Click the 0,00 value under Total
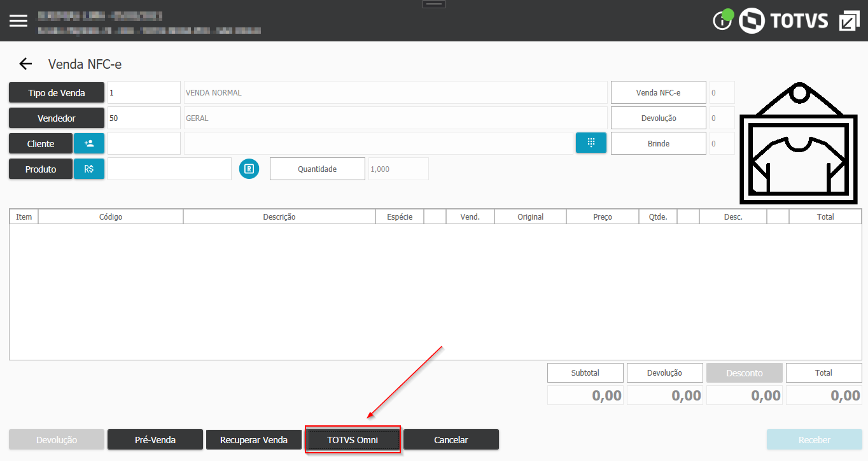The width and height of the screenshot is (868, 461). (x=824, y=395)
